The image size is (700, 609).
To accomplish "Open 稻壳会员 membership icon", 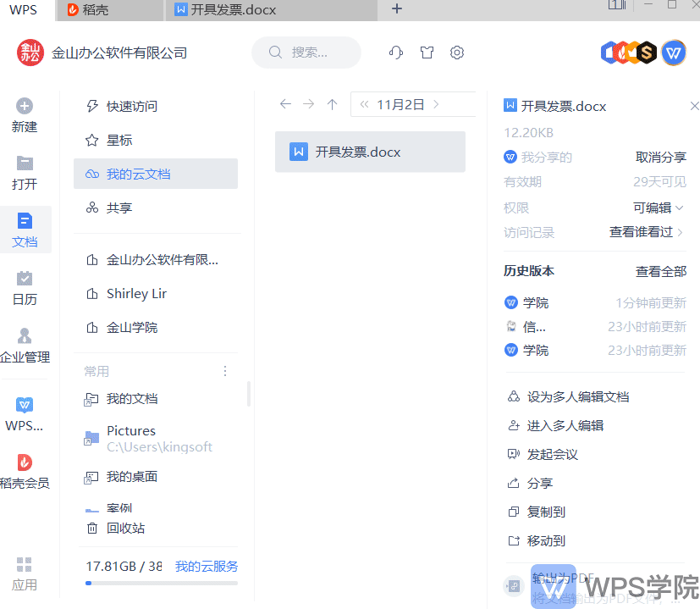I will (25, 462).
